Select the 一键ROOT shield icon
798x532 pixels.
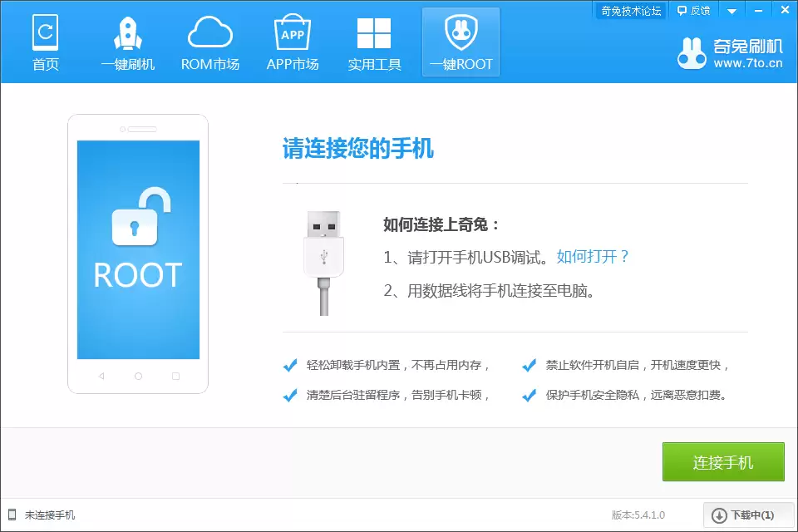click(461, 33)
